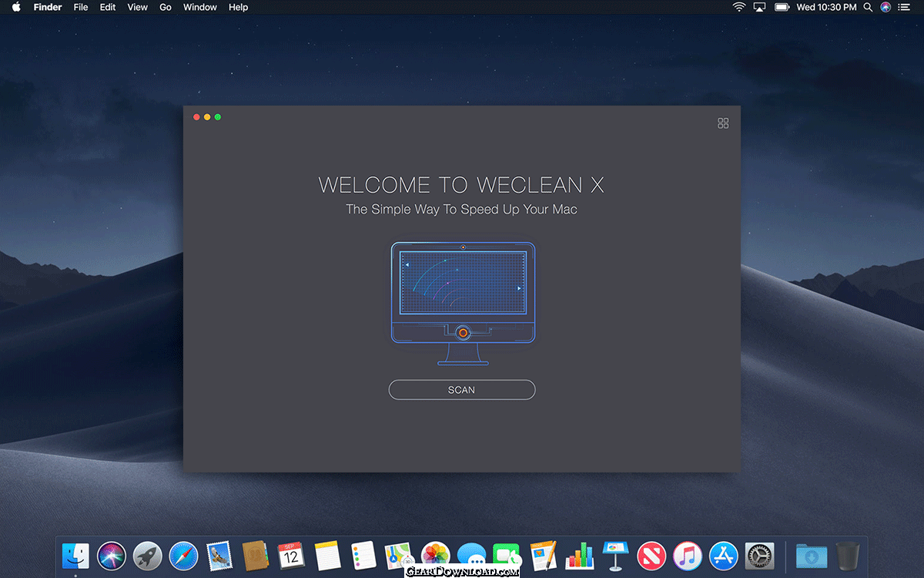The width and height of the screenshot is (924, 578).
Task: Launch iTunes from the Dock
Action: click(x=687, y=555)
